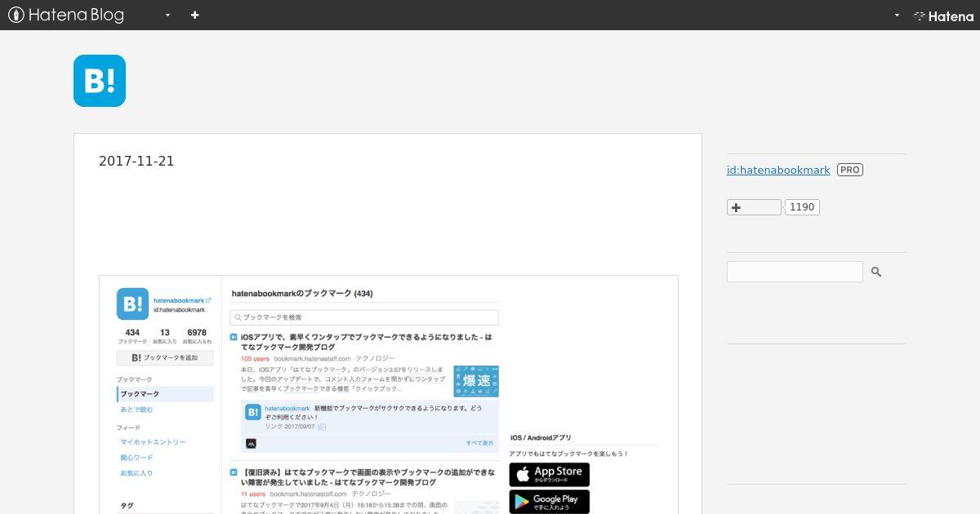The height and width of the screenshot is (514, 980).
Task: Click the 105 users count text
Action: [255, 359]
